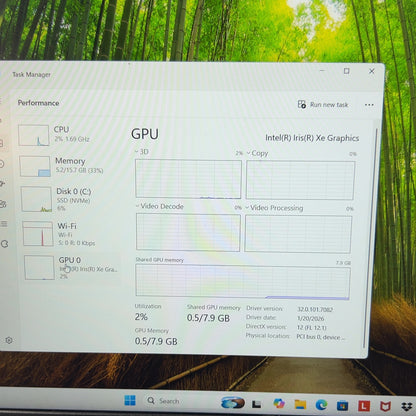Click the large GPU heading
This screenshot has height=416, width=416.
[145, 134]
